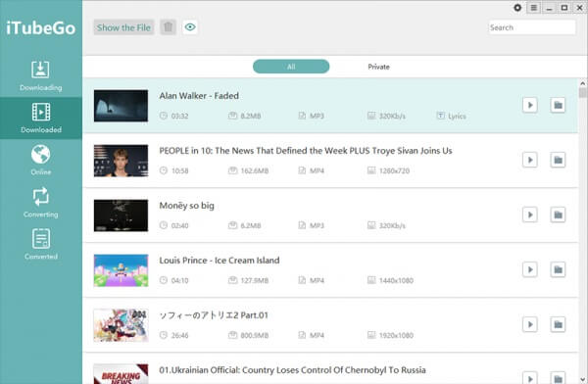Switch to the All tab
The width and height of the screenshot is (588, 384).
tap(291, 67)
